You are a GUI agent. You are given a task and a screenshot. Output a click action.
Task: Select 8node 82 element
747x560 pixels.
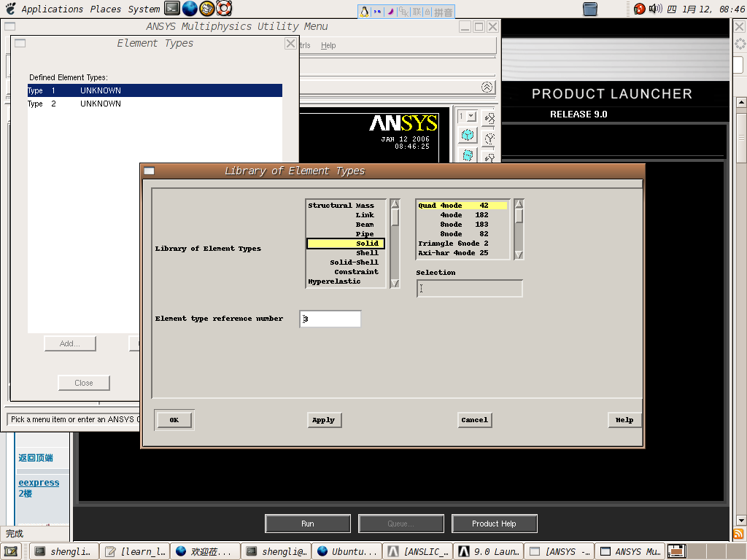[462, 234]
